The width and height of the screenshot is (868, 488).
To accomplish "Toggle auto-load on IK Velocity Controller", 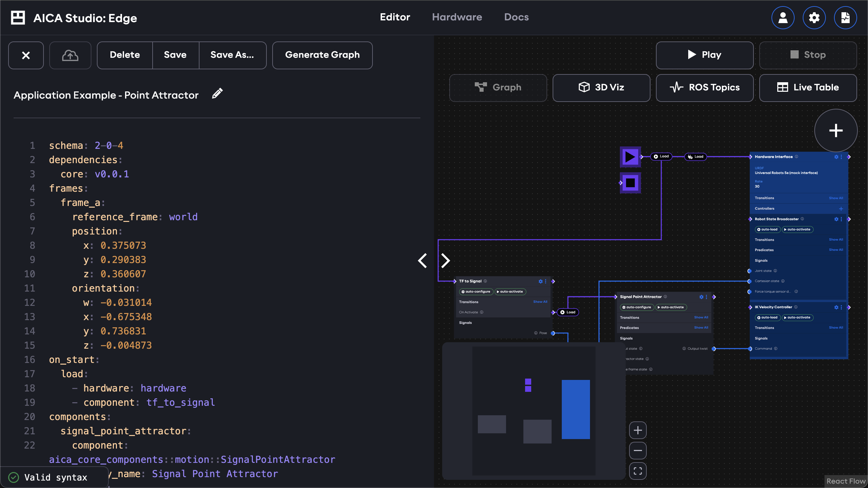I will pos(767,317).
